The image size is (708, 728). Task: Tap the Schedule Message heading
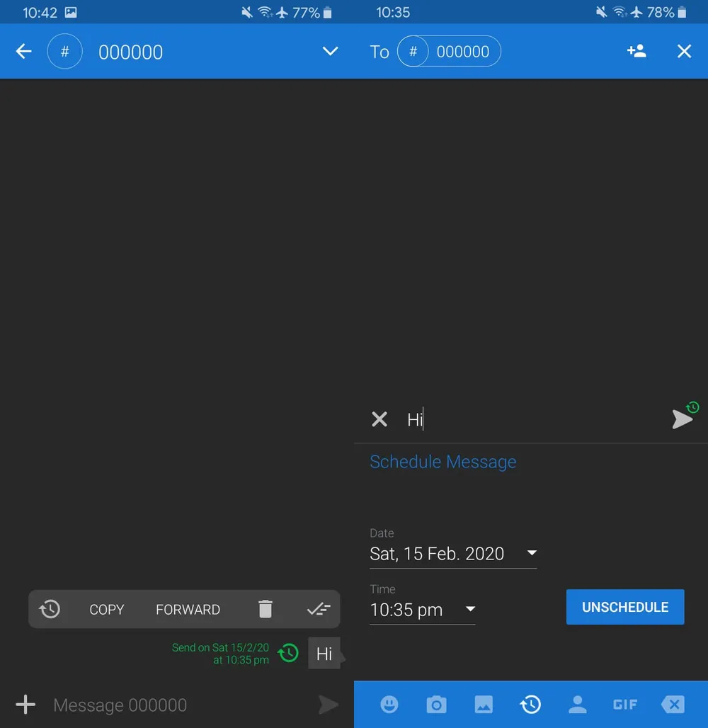pyautogui.click(x=443, y=462)
